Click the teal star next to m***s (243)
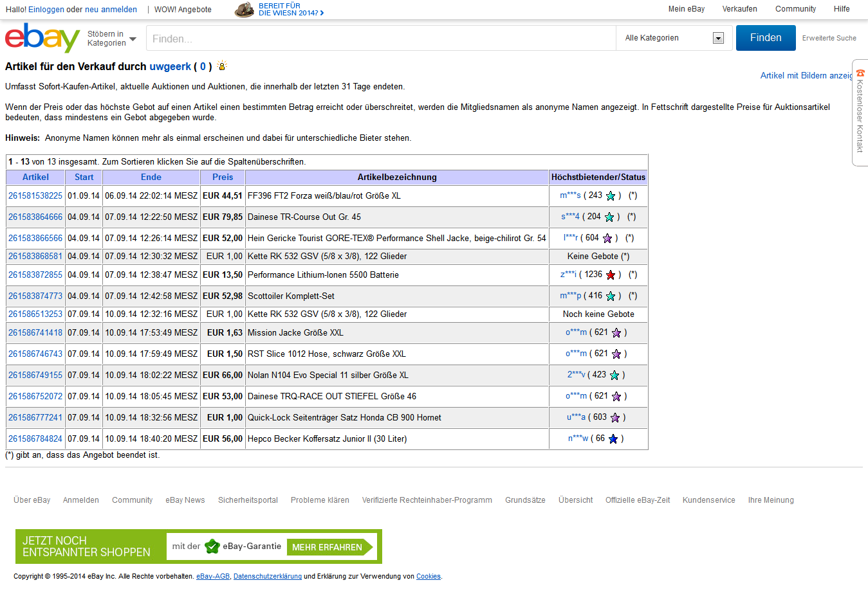The width and height of the screenshot is (868, 614). click(x=611, y=196)
